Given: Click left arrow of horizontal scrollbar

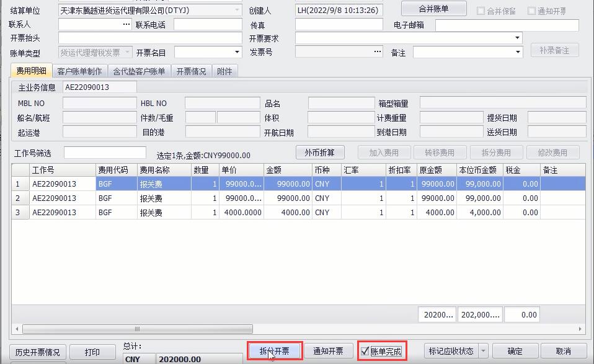Looking at the screenshot, I should coord(17,329).
